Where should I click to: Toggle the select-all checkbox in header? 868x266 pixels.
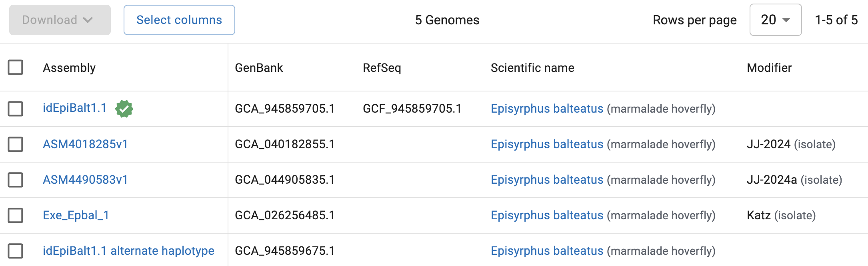(x=16, y=67)
